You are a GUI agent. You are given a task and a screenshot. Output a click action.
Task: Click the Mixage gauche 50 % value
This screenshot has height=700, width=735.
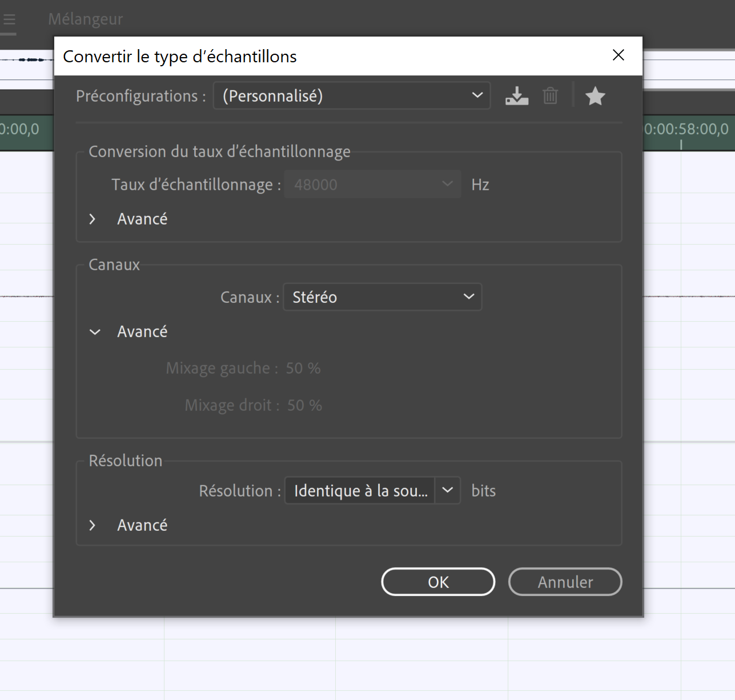point(303,369)
